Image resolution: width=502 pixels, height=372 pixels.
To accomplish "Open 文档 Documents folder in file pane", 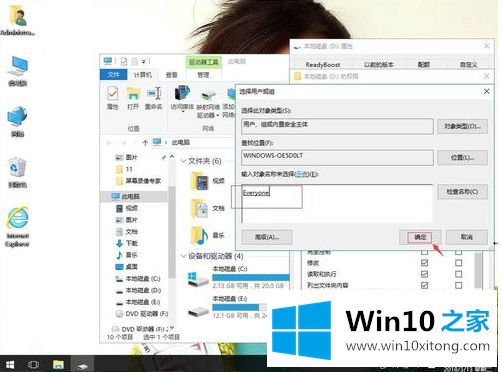I will pos(209,208).
